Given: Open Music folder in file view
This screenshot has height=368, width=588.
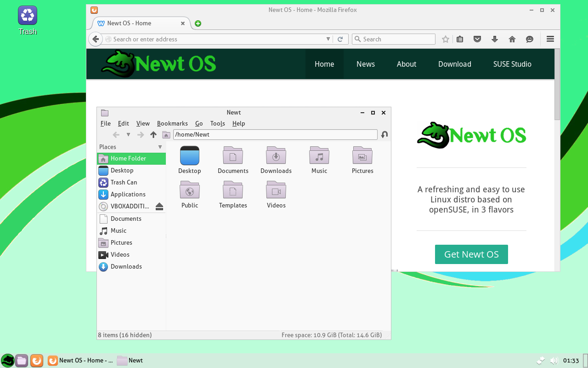Looking at the screenshot, I should tap(319, 155).
